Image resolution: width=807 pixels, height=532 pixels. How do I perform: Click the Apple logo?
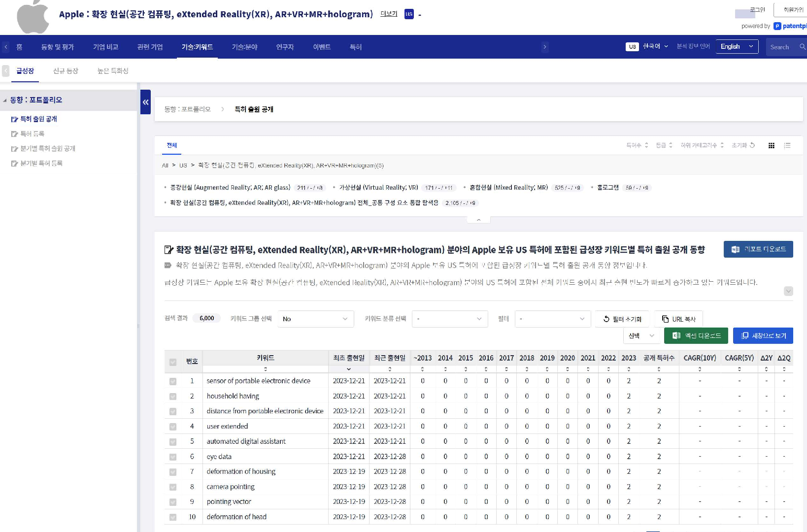[x=33, y=17]
